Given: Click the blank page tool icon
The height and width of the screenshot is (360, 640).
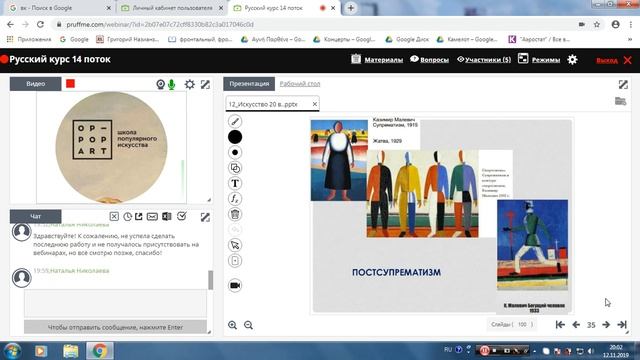Looking at the screenshot, I should coord(235,260).
